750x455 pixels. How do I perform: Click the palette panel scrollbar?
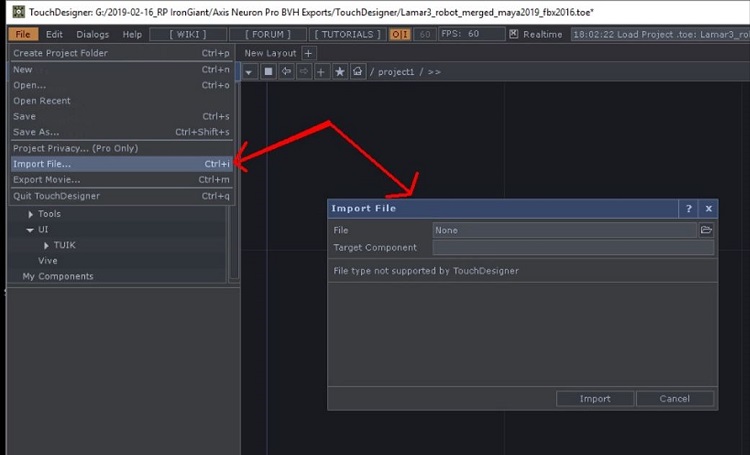(x=234, y=242)
